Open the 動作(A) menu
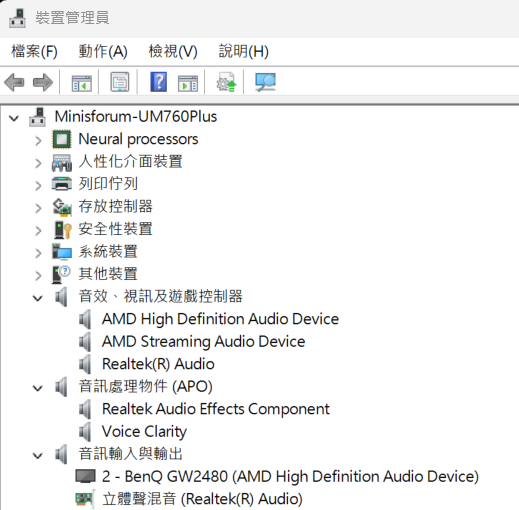 103,52
